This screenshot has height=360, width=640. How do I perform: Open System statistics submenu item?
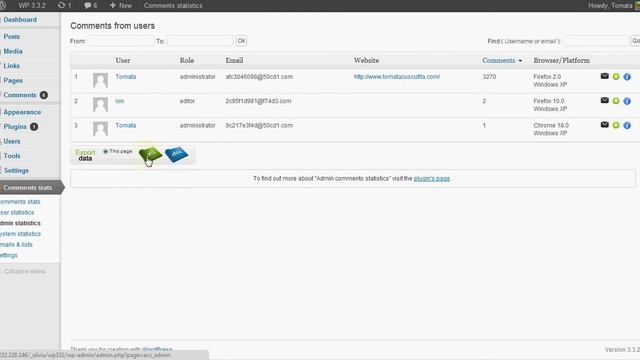(x=20, y=234)
